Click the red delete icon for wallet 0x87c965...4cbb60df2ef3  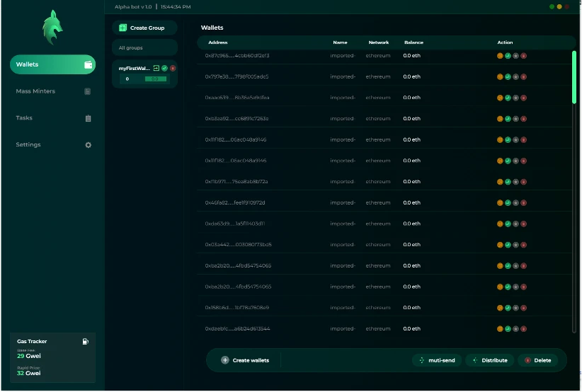523,56
